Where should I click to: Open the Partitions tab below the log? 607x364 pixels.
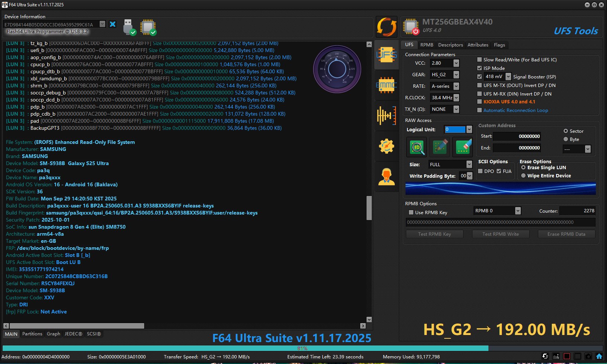tap(32, 334)
